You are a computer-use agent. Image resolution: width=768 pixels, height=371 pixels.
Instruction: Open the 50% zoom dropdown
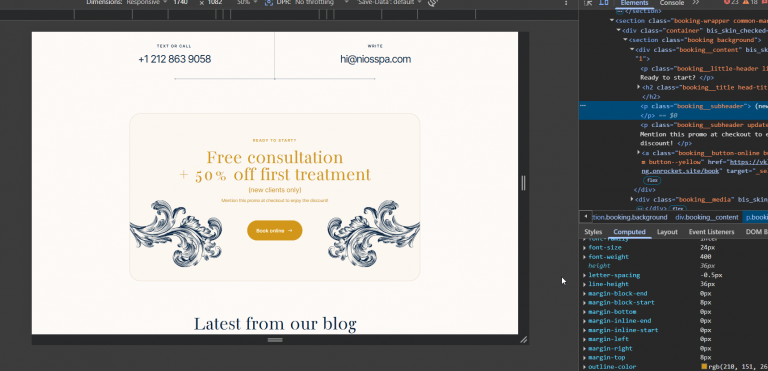[x=247, y=2]
